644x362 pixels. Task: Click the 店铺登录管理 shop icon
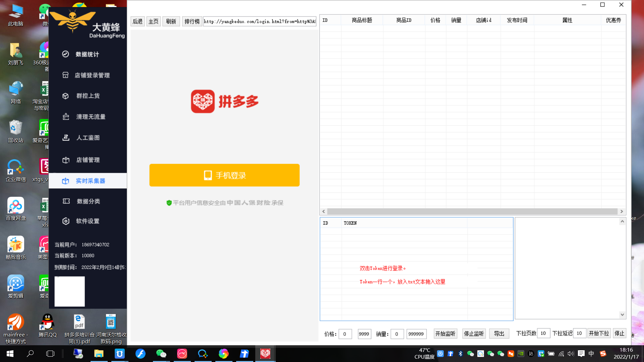click(x=65, y=75)
